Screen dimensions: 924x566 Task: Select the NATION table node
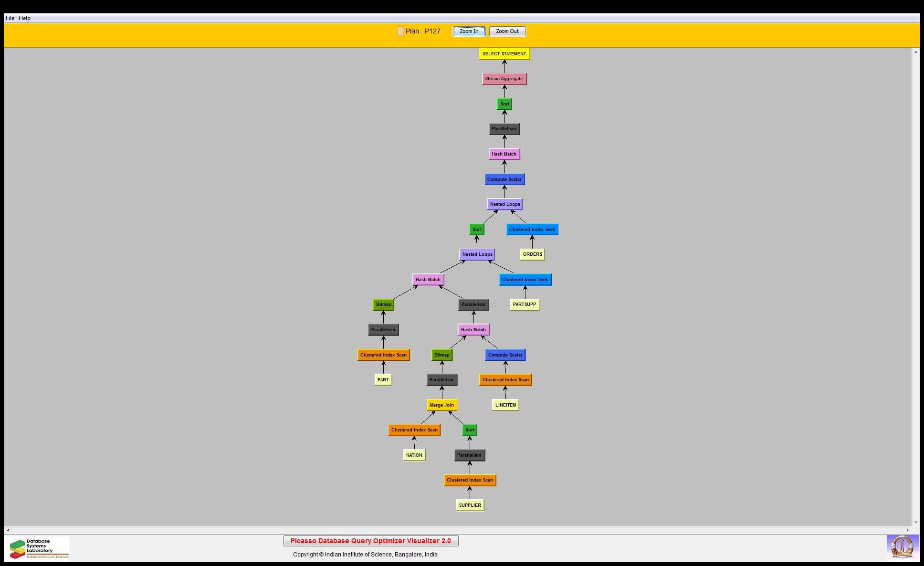(414, 455)
